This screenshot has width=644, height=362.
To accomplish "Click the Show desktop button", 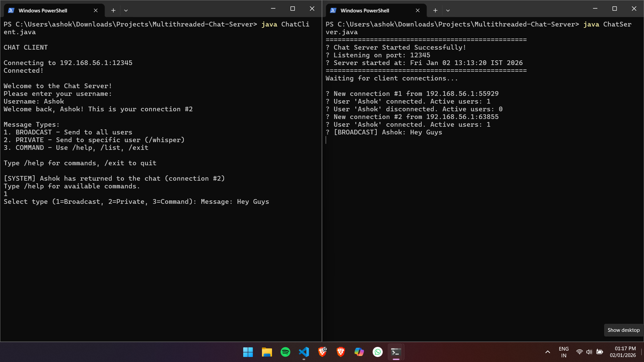I will coord(623,330).
